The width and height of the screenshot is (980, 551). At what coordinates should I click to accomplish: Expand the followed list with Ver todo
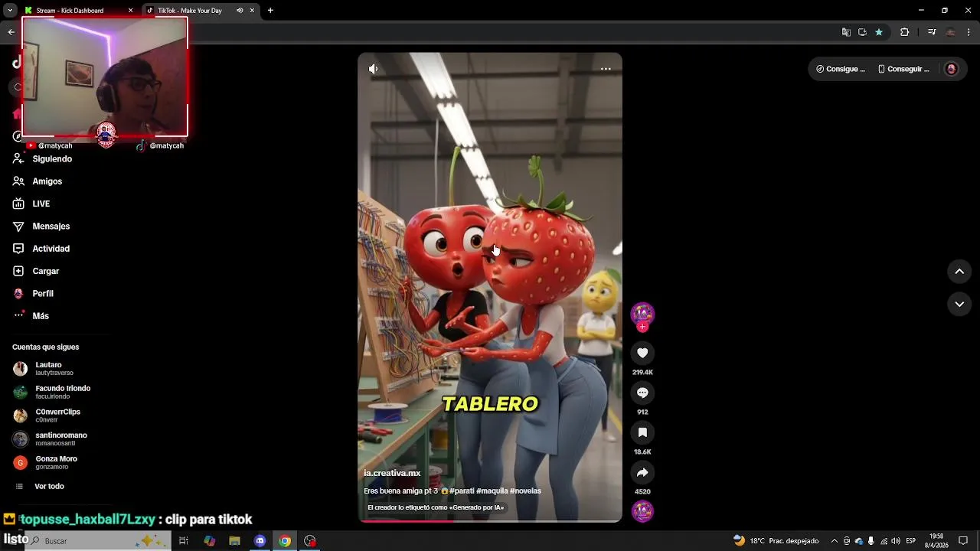coord(40,487)
